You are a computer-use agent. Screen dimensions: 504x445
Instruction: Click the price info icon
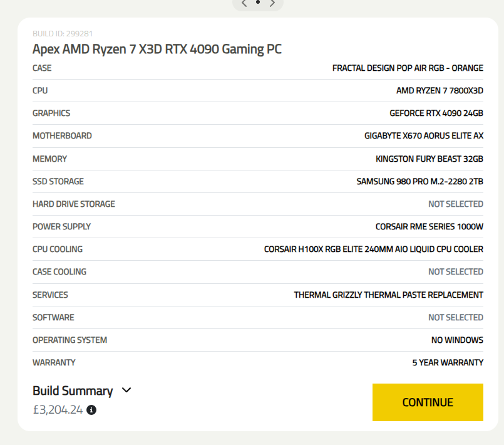[x=91, y=410]
